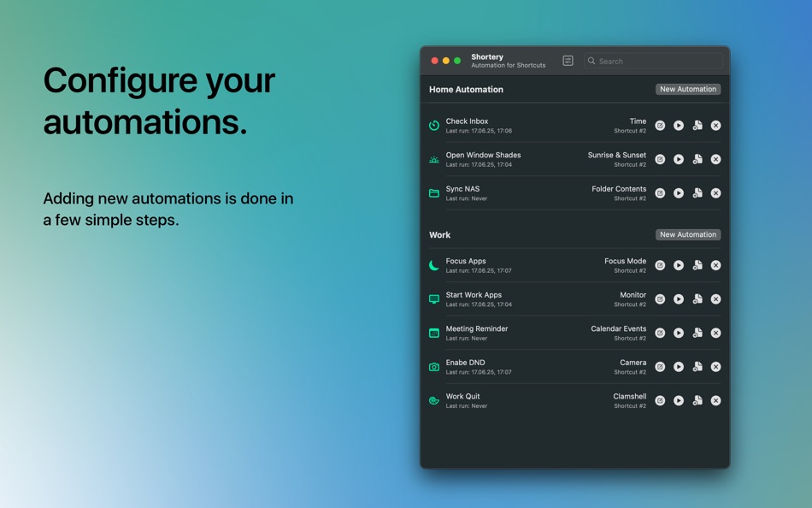The width and height of the screenshot is (812, 508).
Task: Select the "Focus Apps" row title
Action: (x=466, y=261)
